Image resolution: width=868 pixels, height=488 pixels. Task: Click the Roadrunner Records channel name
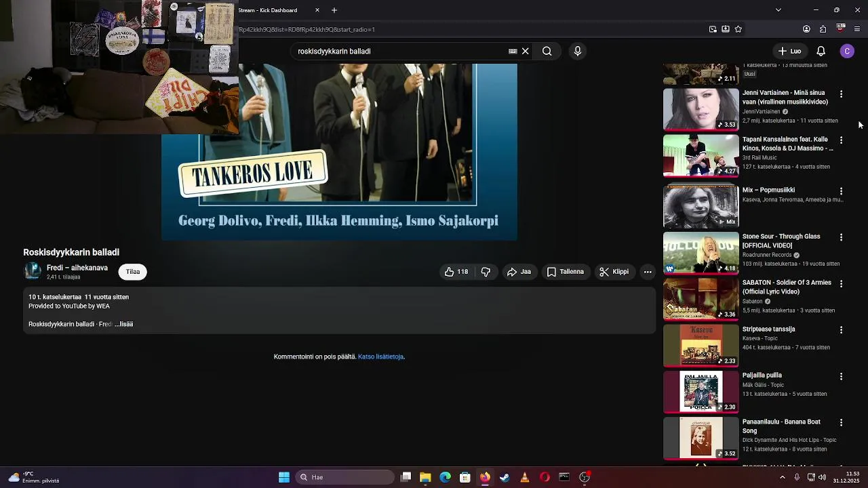point(766,256)
